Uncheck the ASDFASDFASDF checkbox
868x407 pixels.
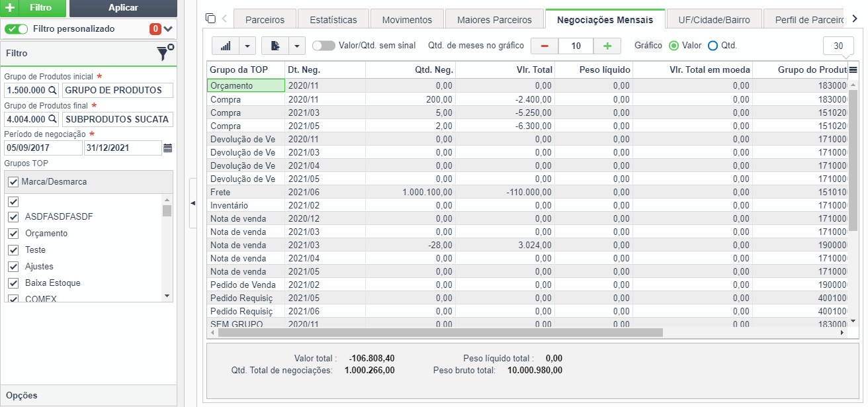(12, 217)
